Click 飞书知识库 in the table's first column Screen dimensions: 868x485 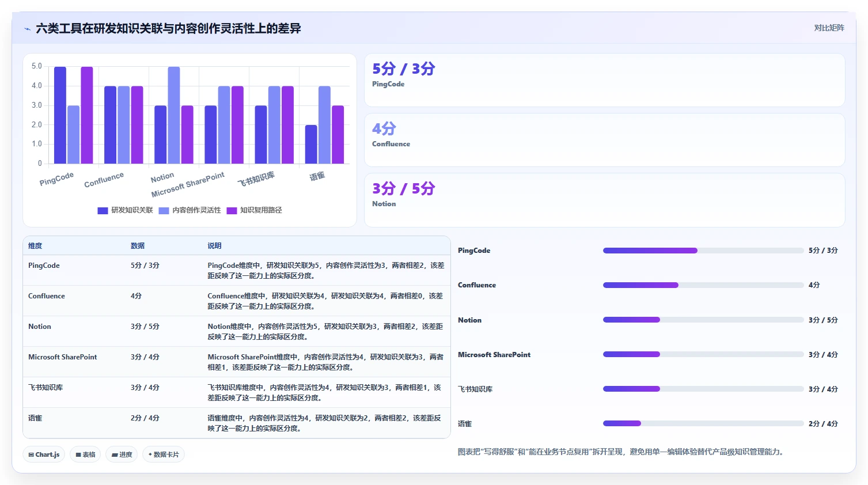[x=46, y=388]
